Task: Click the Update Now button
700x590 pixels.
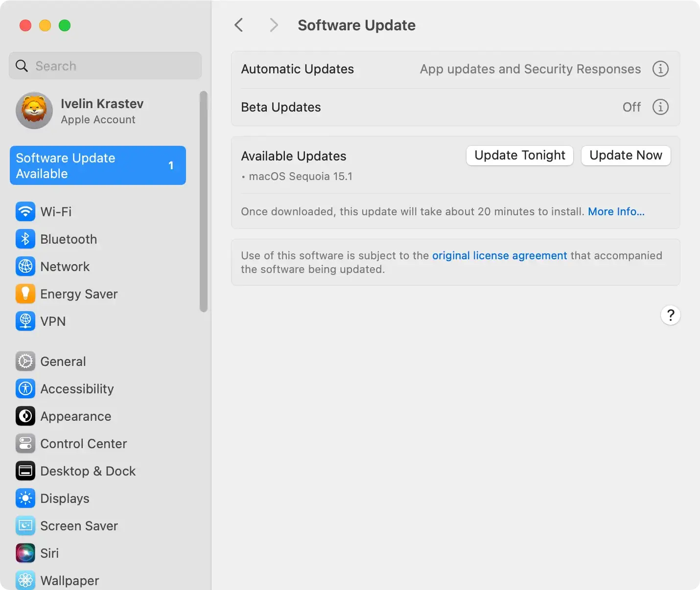Action: 626,156
